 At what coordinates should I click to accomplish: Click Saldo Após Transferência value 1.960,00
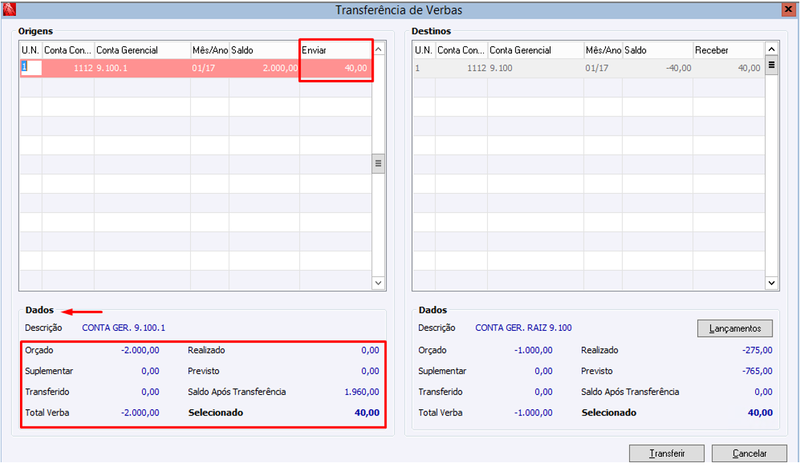pyautogui.click(x=362, y=392)
